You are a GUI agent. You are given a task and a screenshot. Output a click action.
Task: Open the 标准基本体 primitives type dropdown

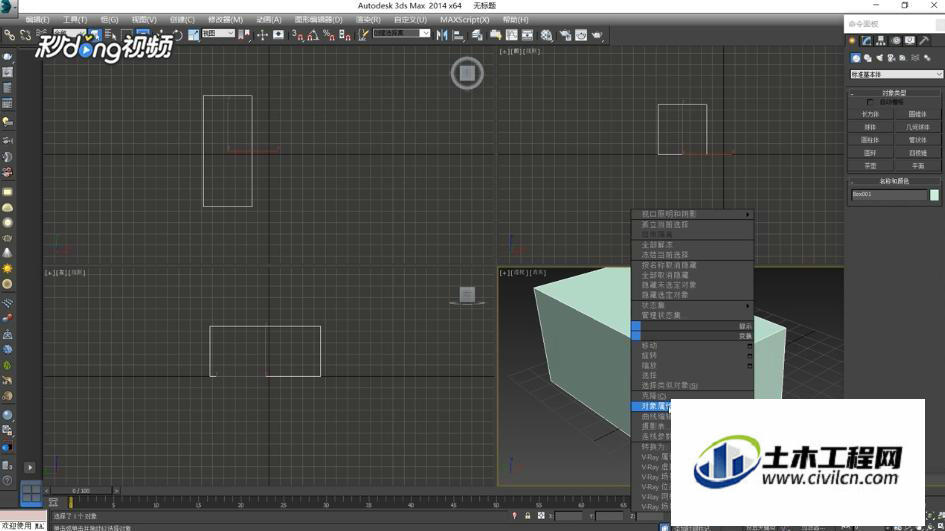896,74
